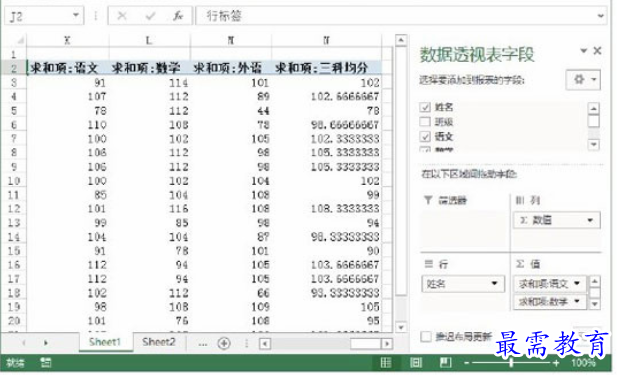The width and height of the screenshot is (617, 375).
Task: Close the pivot table fields panel
Action: point(597,50)
